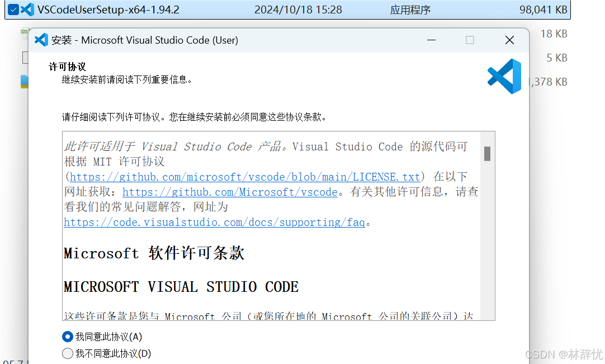Open the code.visualstudio.com supporting FAQ link
The height and width of the screenshot is (364, 605).
point(214,223)
